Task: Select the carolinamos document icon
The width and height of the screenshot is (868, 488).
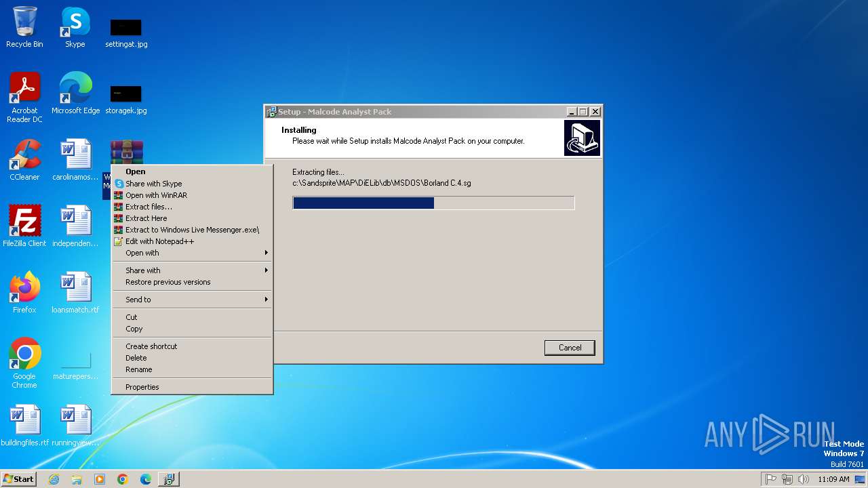Action: tap(75, 160)
